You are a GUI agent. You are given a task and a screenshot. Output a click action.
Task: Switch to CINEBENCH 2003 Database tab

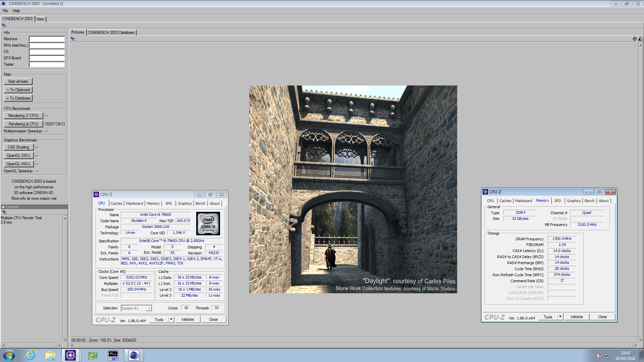(111, 33)
